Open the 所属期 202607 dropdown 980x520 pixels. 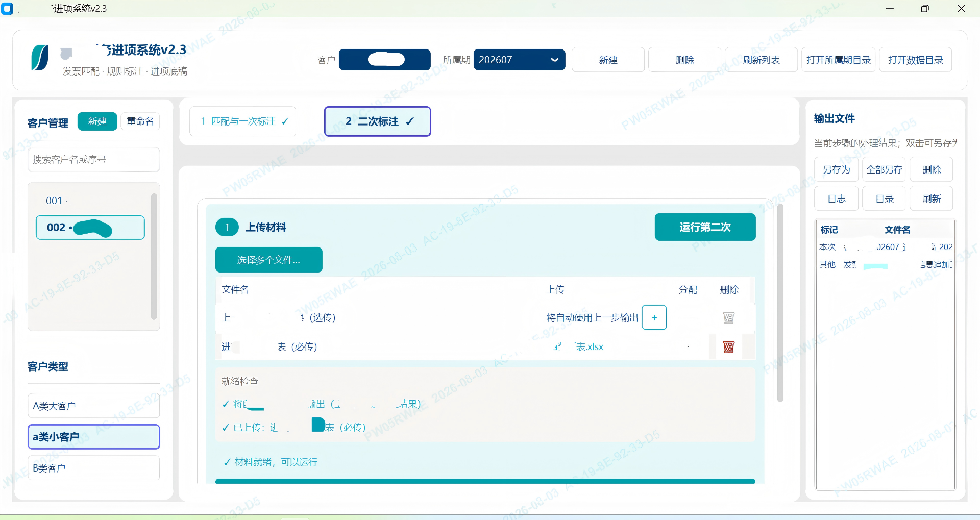point(519,60)
